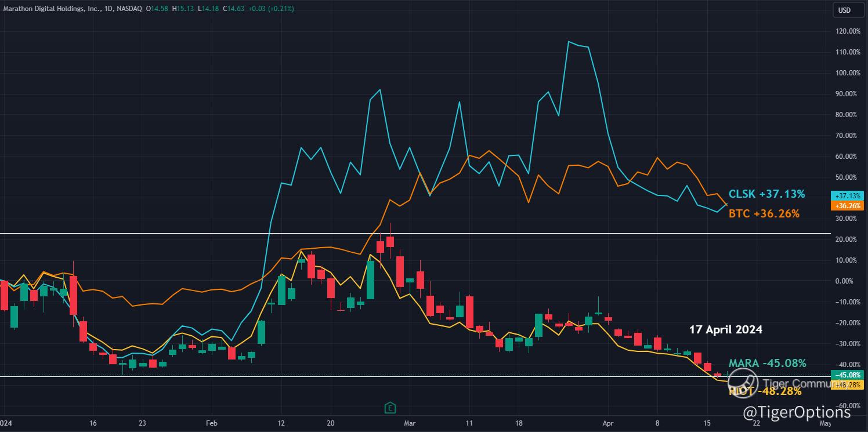Click the 20.00% price scale label
Screen dimensions: 868x432
pos(846,239)
